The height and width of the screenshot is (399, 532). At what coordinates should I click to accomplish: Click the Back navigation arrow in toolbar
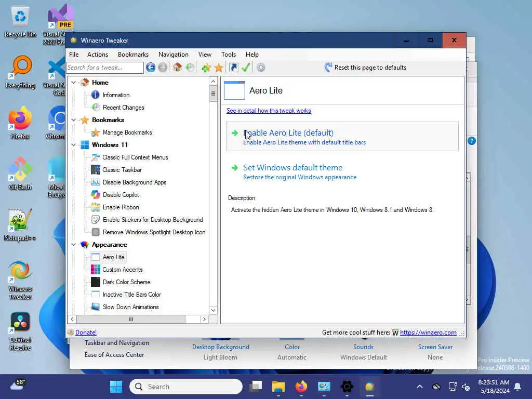pos(151,68)
